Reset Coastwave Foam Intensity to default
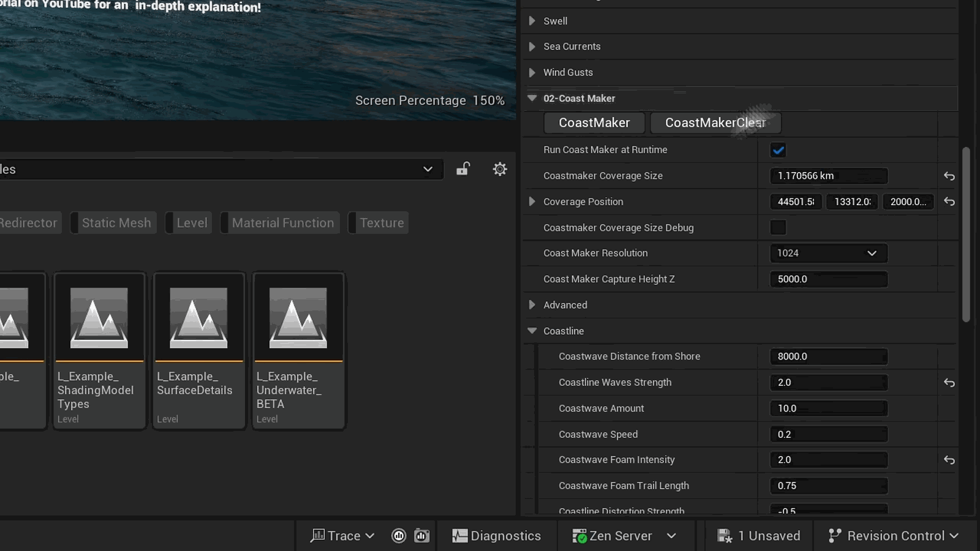This screenshot has height=551, width=980. (x=949, y=460)
